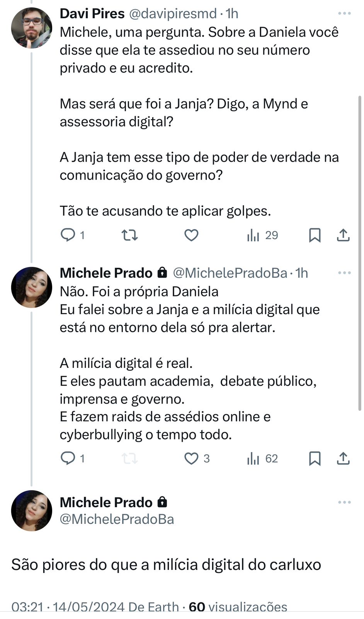Open more options on Davi Pires' tweet

[x=344, y=14]
